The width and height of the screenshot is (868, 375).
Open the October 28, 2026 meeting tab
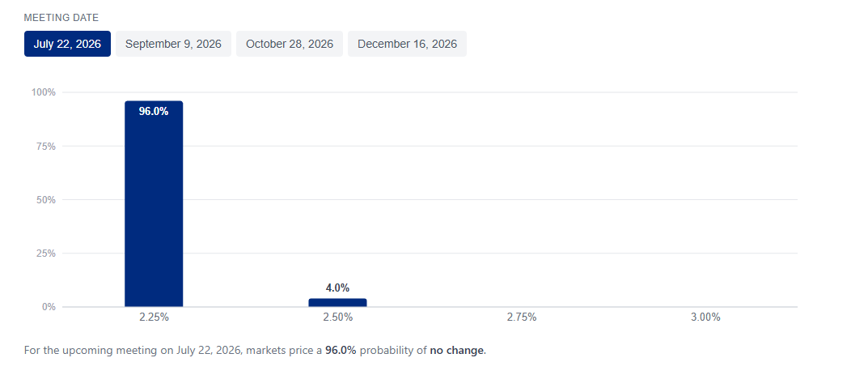pos(290,44)
